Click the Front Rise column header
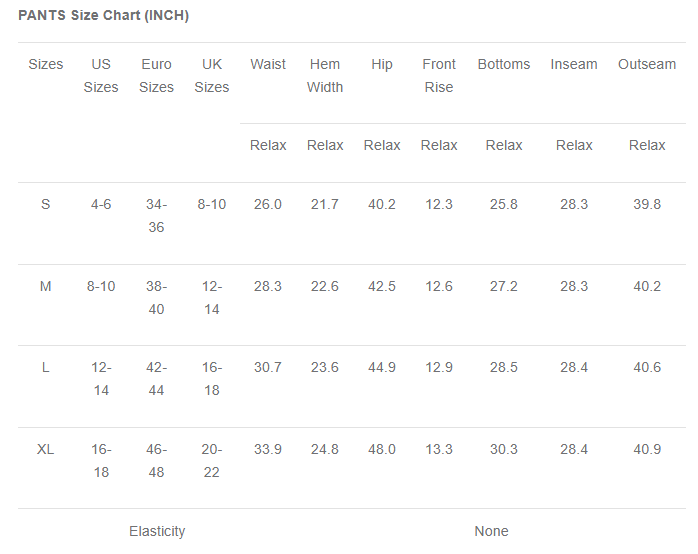This screenshot has height=554, width=698. click(439, 76)
